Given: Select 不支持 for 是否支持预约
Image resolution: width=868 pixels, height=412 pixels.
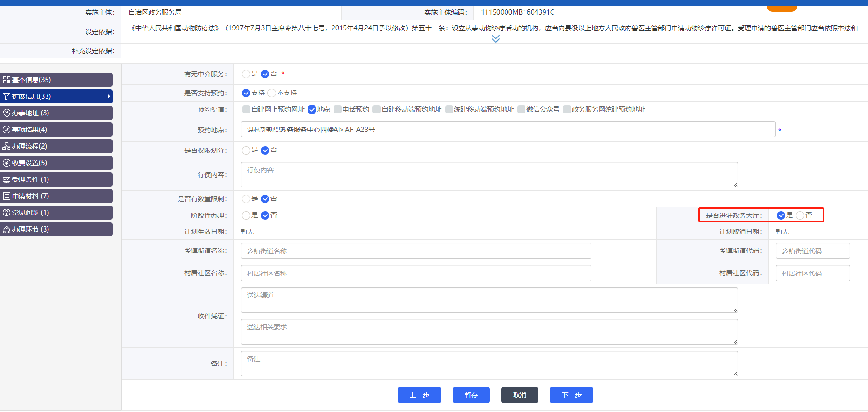Looking at the screenshot, I should [272, 93].
